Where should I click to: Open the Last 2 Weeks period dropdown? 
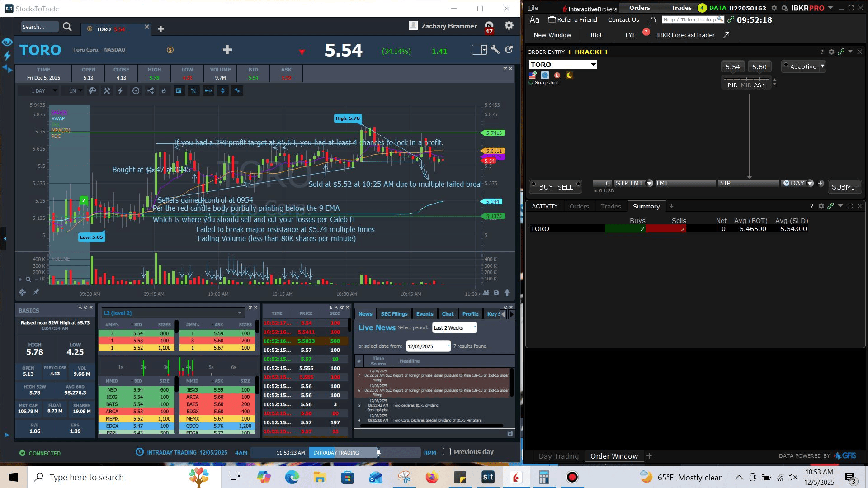pyautogui.click(x=454, y=328)
